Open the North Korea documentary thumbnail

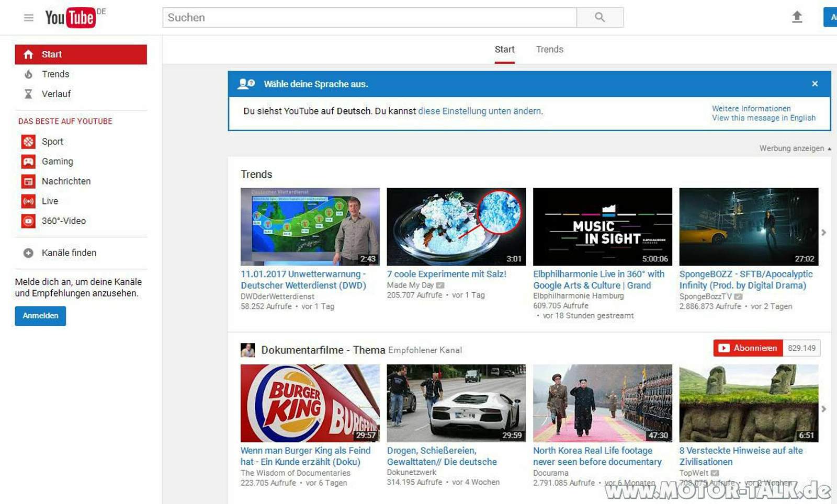click(603, 403)
